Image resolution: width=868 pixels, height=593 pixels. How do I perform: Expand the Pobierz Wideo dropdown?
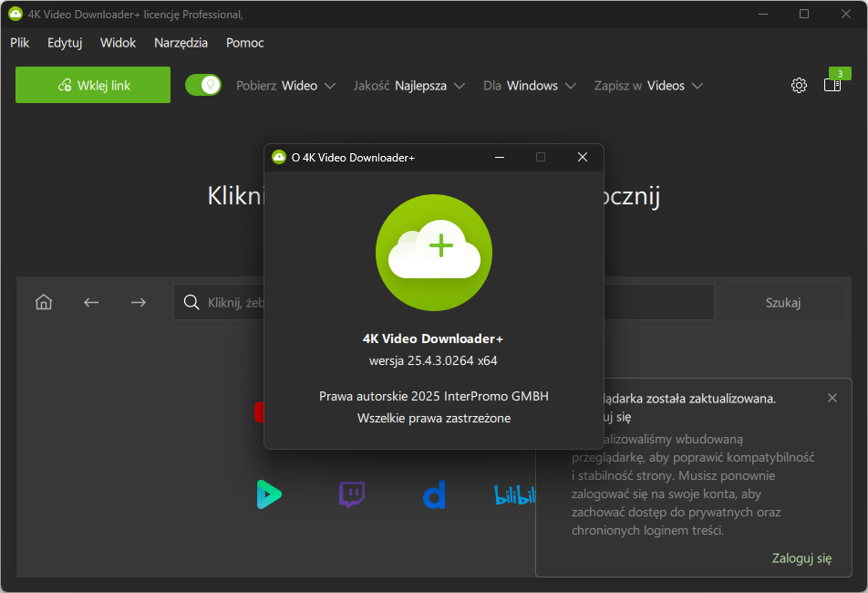pyautogui.click(x=285, y=86)
